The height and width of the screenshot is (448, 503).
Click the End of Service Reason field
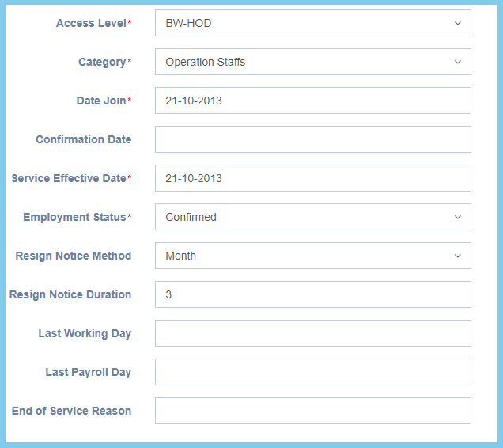tap(312, 411)
